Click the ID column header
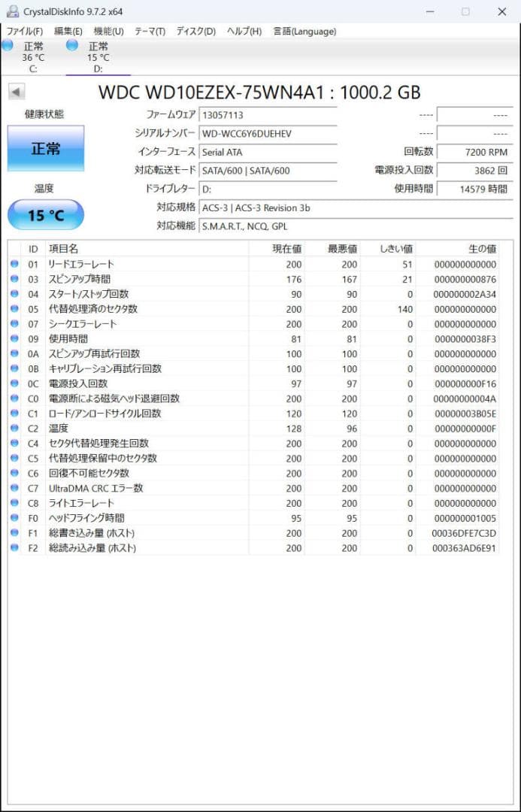Image resolution: width=521 pixels, height=812 pixels. 33,249
